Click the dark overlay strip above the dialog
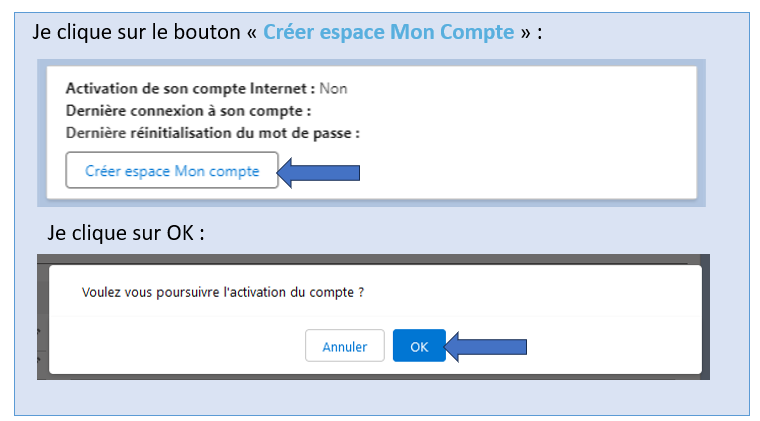Viewport: 760px width, 421px height. 370,259
